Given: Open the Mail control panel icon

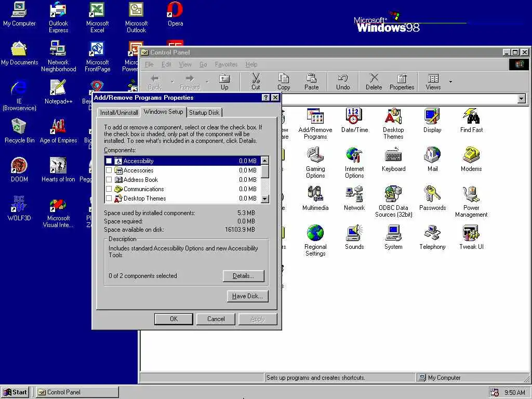Looking at the screenshot, I should [x=432, y=159].
